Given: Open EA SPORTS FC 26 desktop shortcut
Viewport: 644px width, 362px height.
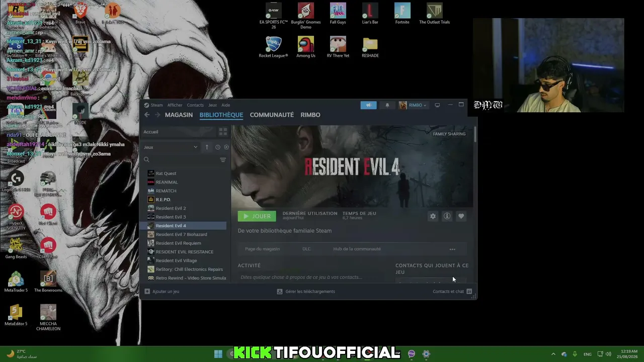Looking at the screenshot, I should [274, 16].
